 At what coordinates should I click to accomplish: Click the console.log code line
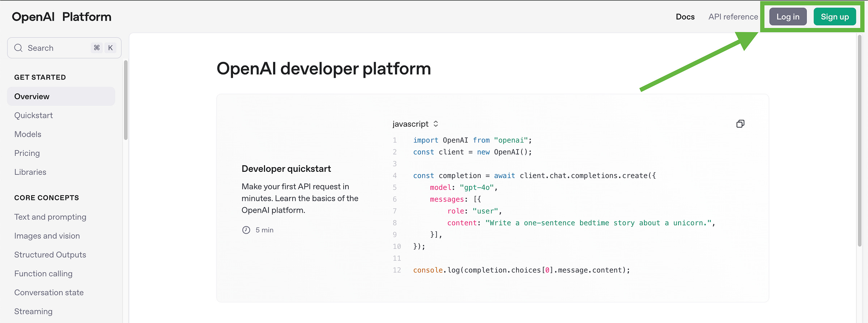[x=522, y=270]
